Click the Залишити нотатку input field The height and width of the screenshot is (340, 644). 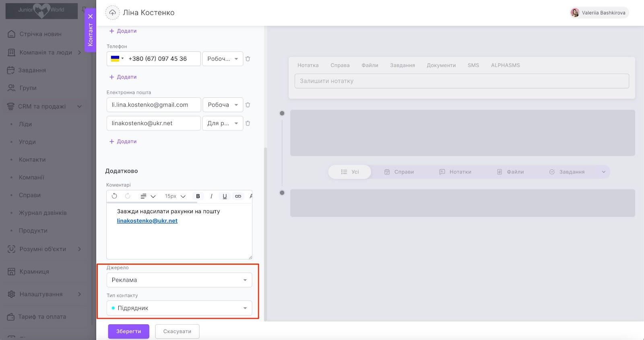[x=462, y=81]
